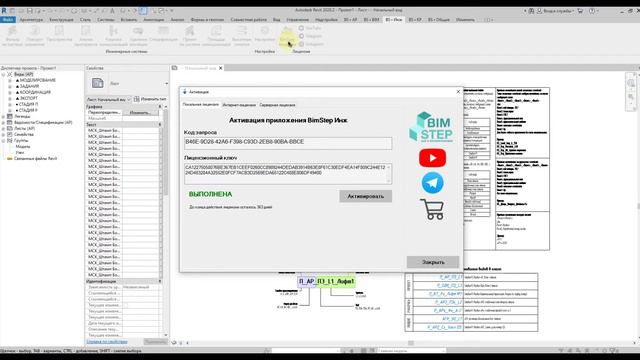Click the Закрыть button

tap(433, 262)
